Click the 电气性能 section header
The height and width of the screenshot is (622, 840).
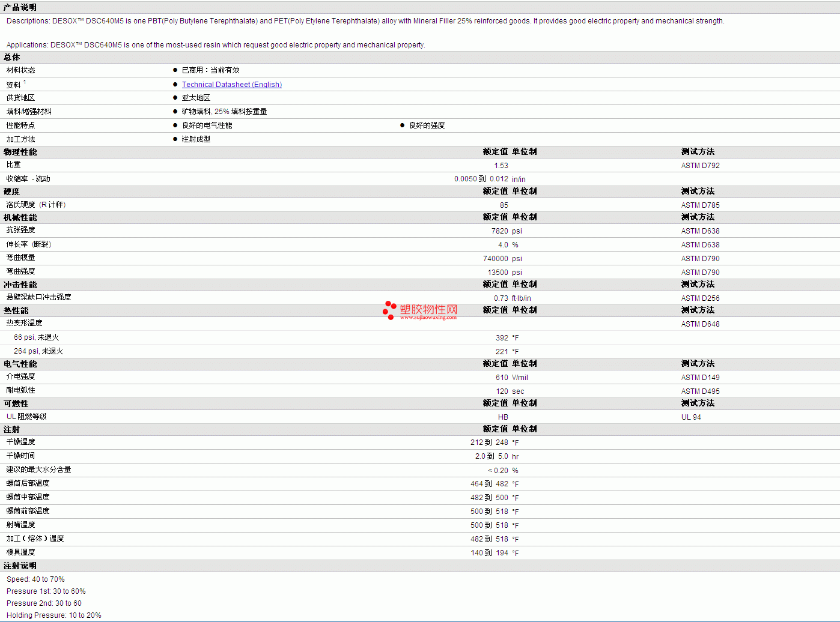pos(20,364)
